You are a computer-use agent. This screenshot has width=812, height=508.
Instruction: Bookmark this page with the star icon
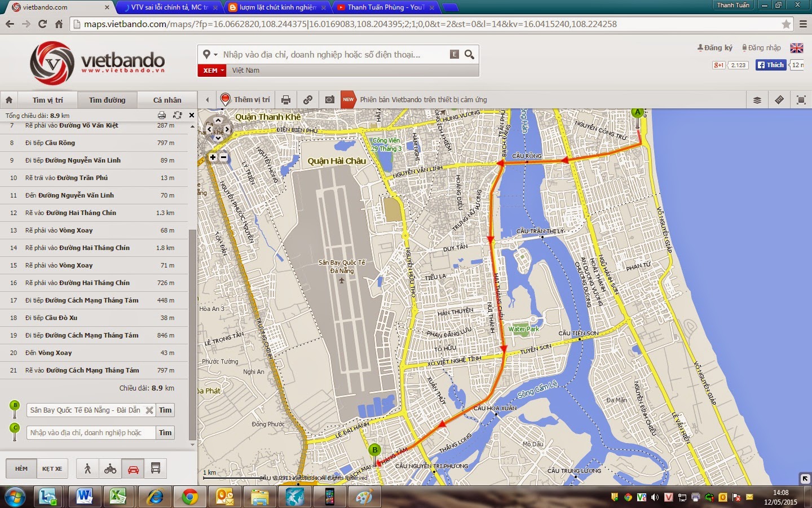click(x=786, y=24)
